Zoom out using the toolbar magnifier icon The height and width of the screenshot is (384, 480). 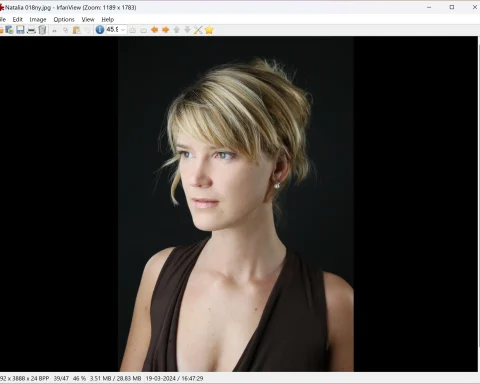[x=143, y=30]
